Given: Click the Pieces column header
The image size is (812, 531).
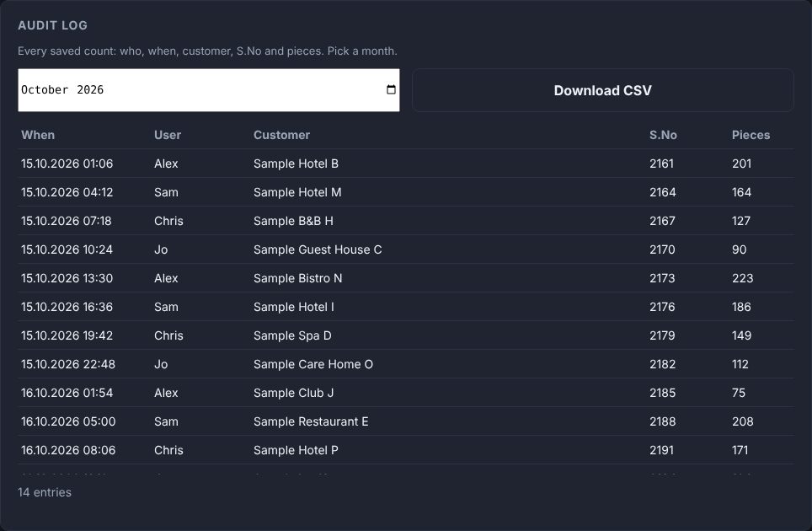Looking at the screenshot, I should coord(751,135).
